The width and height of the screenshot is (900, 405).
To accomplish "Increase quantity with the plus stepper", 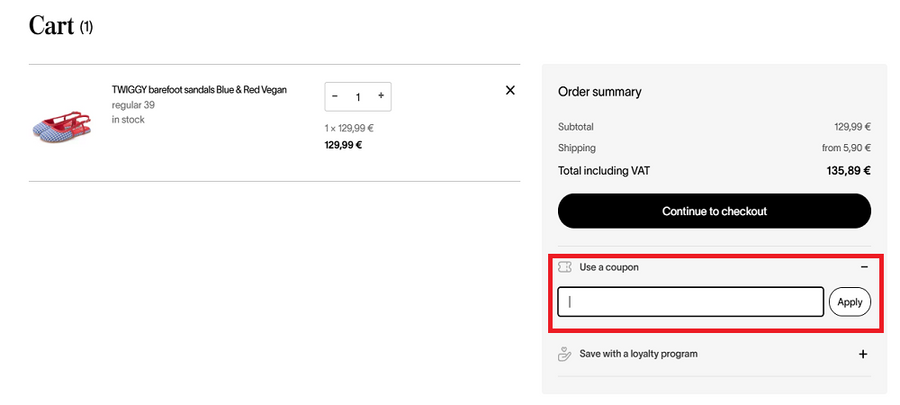I will point(381,96).
